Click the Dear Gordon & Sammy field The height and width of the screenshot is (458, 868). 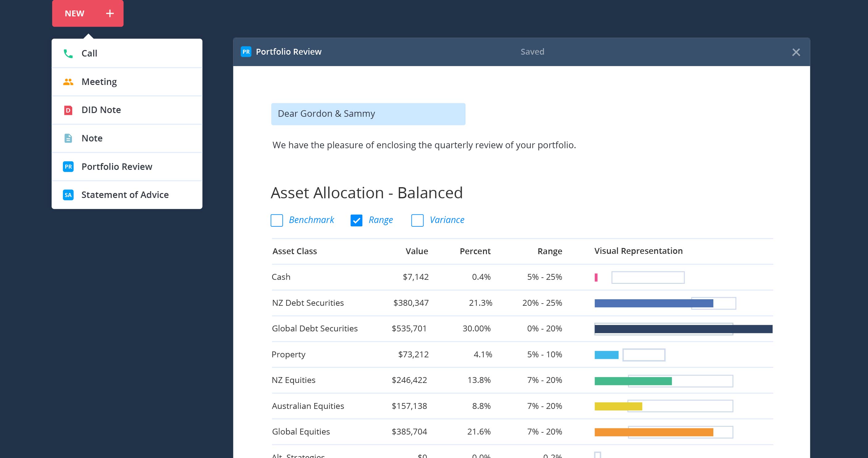point(368,114)
